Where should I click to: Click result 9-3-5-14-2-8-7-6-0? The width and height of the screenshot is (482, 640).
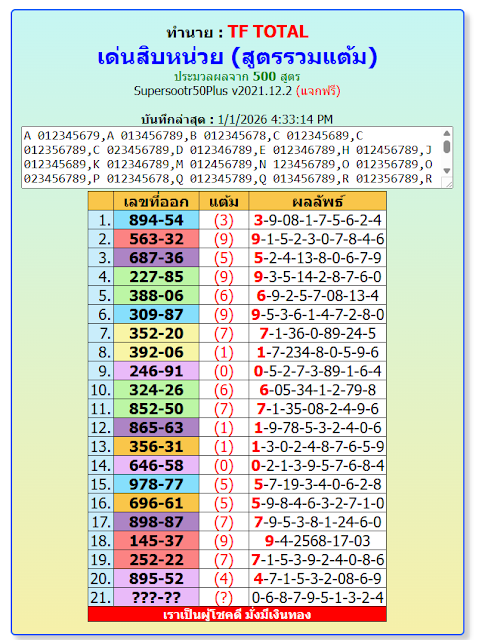pos(318,277)
